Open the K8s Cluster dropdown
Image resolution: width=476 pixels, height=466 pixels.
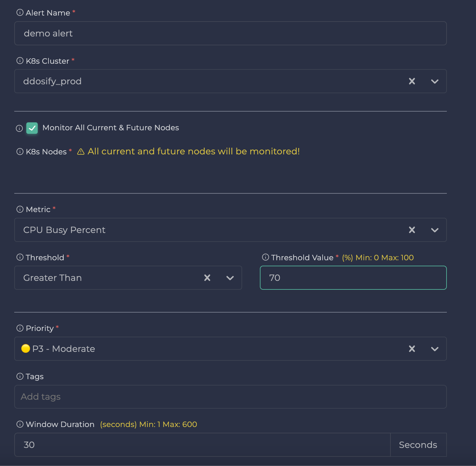[434, 81]
